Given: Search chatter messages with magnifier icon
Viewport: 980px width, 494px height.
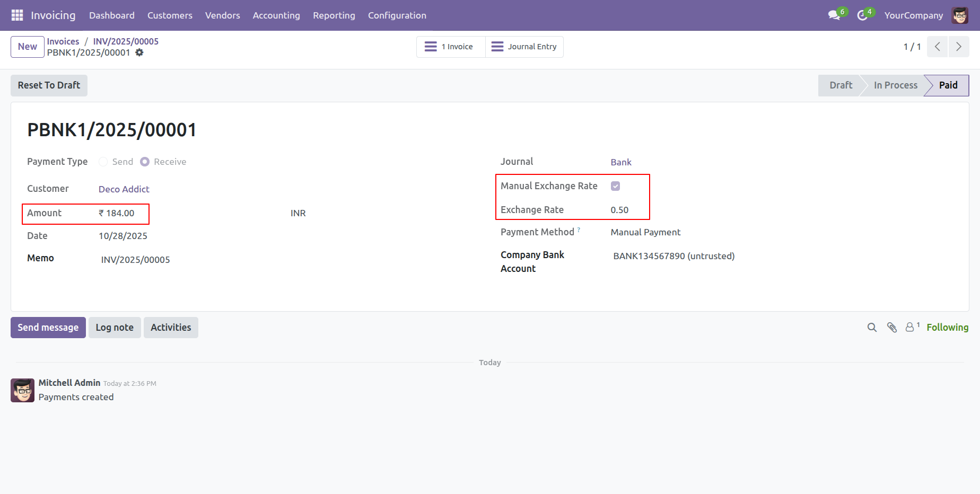Looking at the screenshot, I should click(872, 328).
